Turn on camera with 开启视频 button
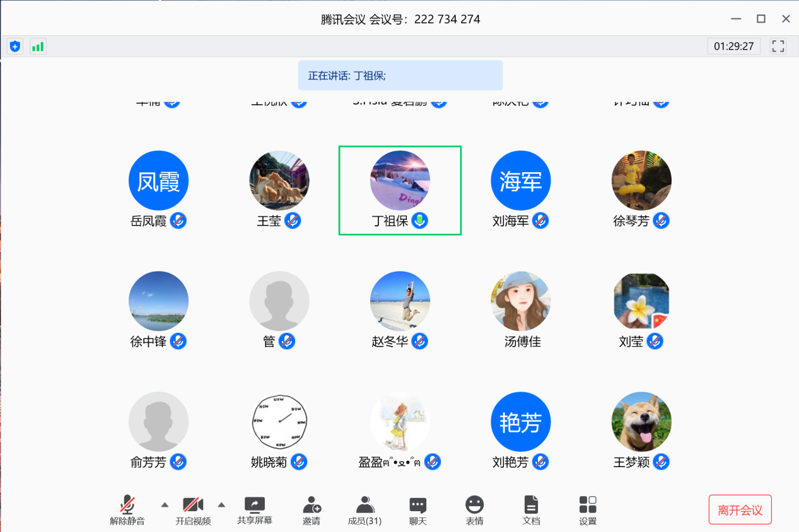The height and width of the screenshot is (532, 799). pos(193,510)
